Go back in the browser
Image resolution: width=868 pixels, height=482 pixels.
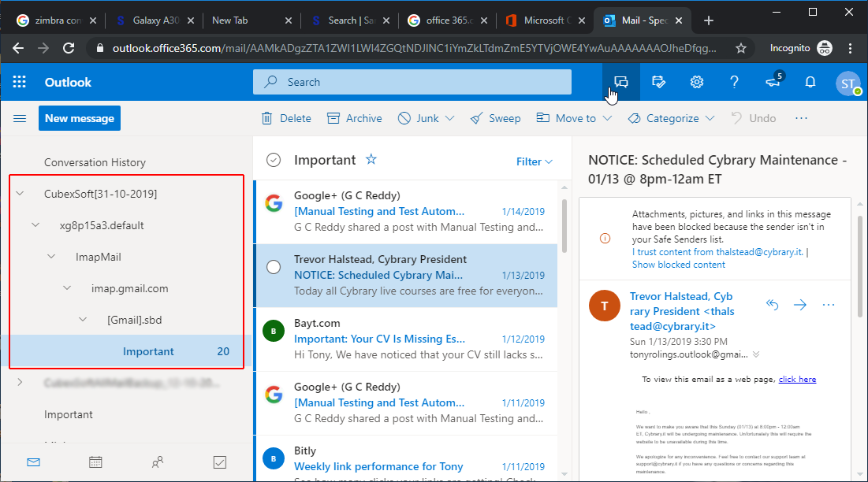coord(17,48)
